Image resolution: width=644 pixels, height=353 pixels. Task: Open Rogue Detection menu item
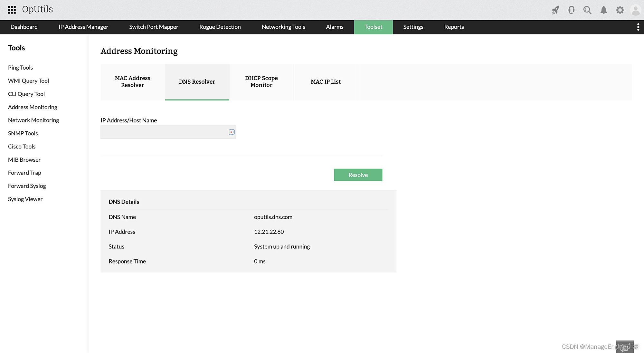tap(220, 27)
